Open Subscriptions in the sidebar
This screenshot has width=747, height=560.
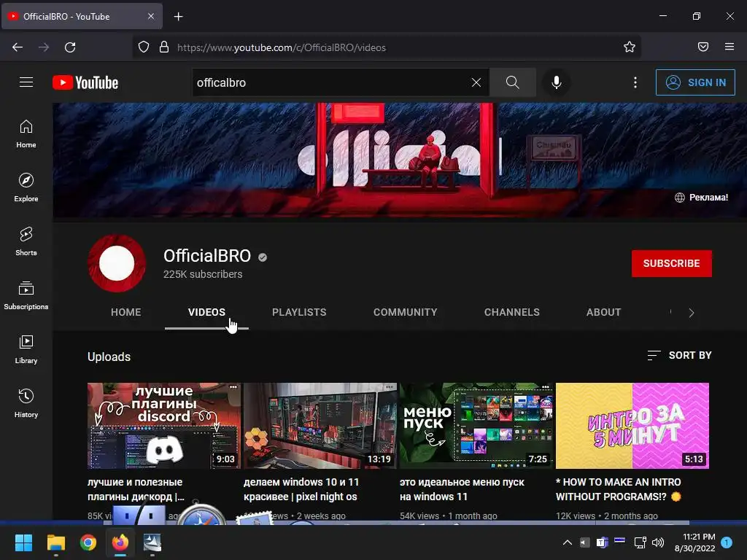[26, 296]
